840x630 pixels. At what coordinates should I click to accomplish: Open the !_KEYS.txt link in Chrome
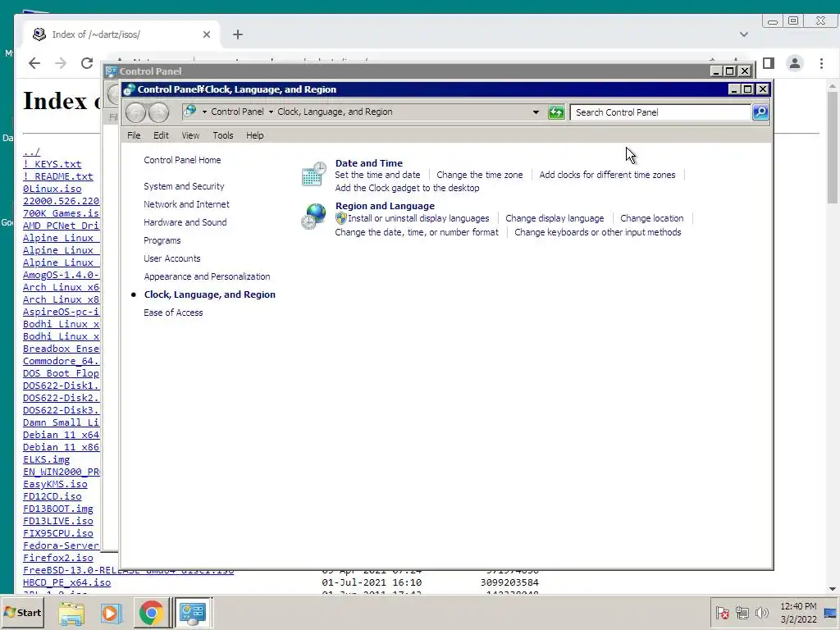pos(52,164)
